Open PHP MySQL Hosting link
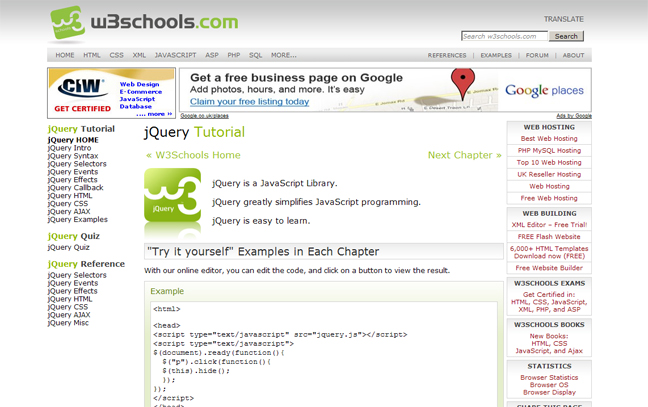Screen dimensions: 648x407 (x=549, y=150)
